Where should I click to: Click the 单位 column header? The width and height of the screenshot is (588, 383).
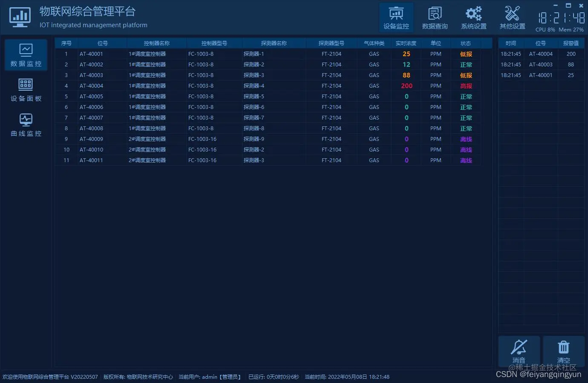point(436,43)
